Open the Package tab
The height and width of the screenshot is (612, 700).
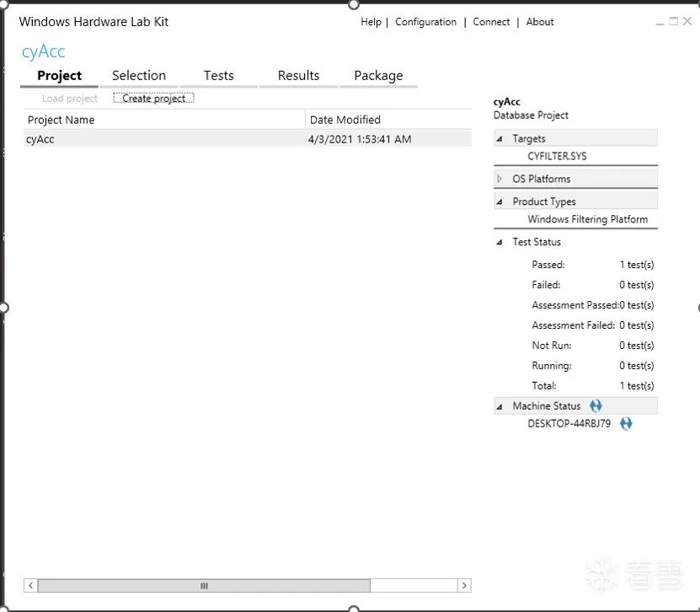click(378, 76)
